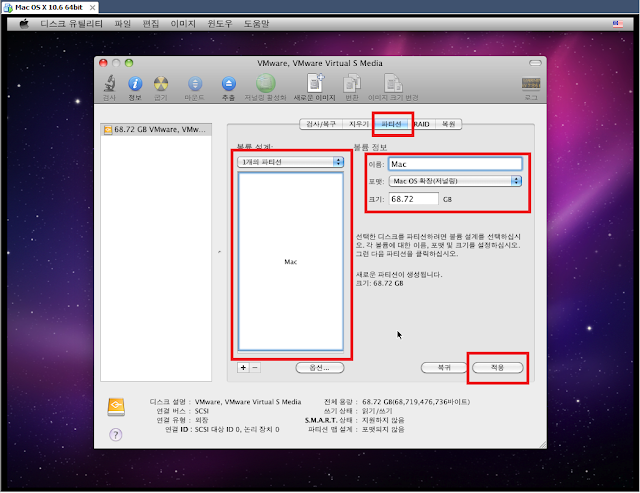This screenshot has width=640, height=493.
Task: Switch to the 복원 tab
Action: [449, 124]
